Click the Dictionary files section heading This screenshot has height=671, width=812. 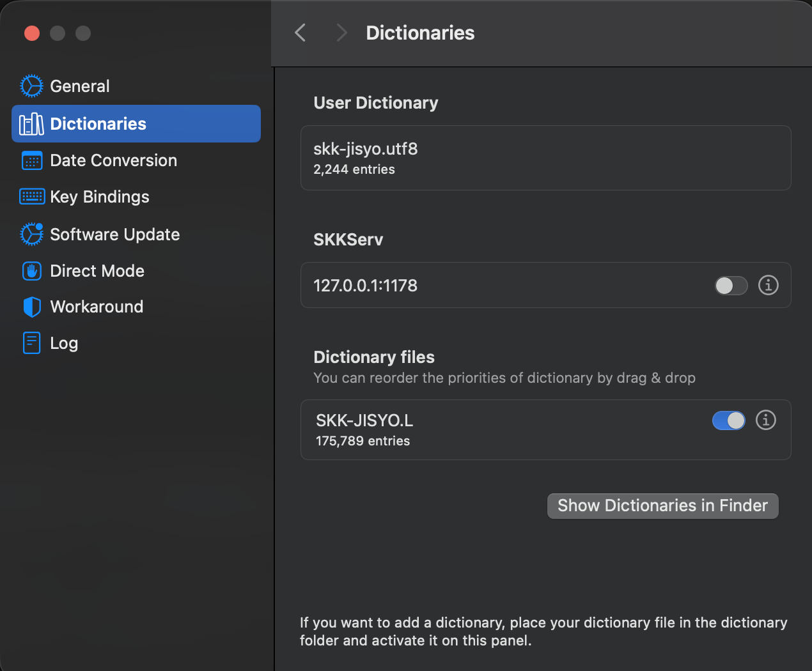[374, 357]
